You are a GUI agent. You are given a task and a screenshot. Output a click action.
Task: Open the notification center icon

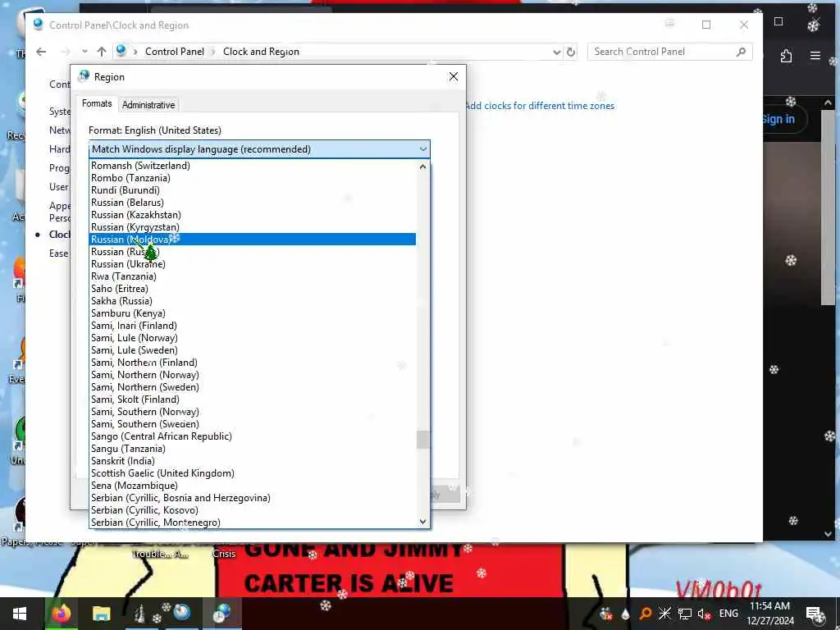pos(815,614)
